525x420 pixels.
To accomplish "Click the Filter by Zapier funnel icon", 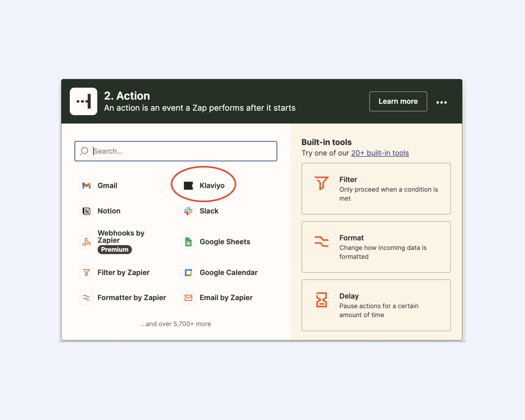I will pos(86,272).
